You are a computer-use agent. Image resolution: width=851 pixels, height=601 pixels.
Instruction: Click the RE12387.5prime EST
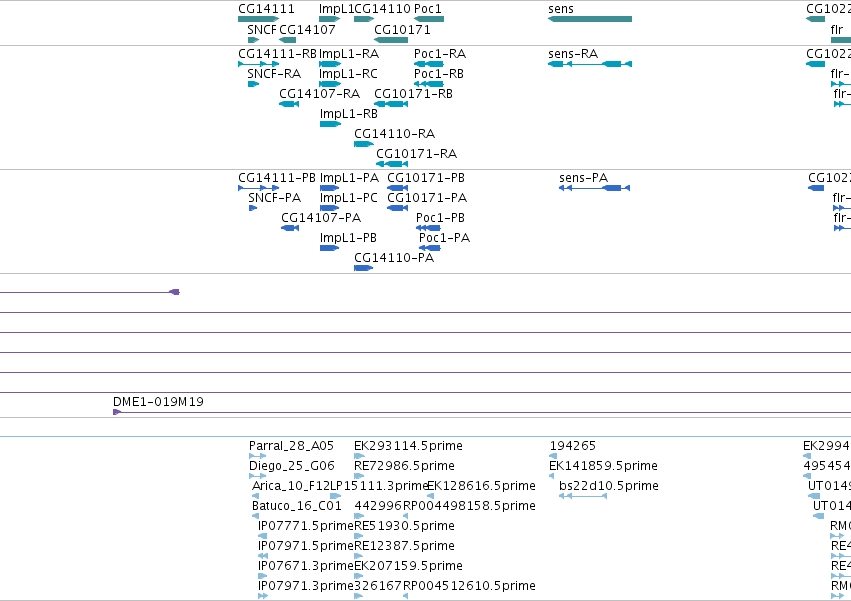pos(358,557)
